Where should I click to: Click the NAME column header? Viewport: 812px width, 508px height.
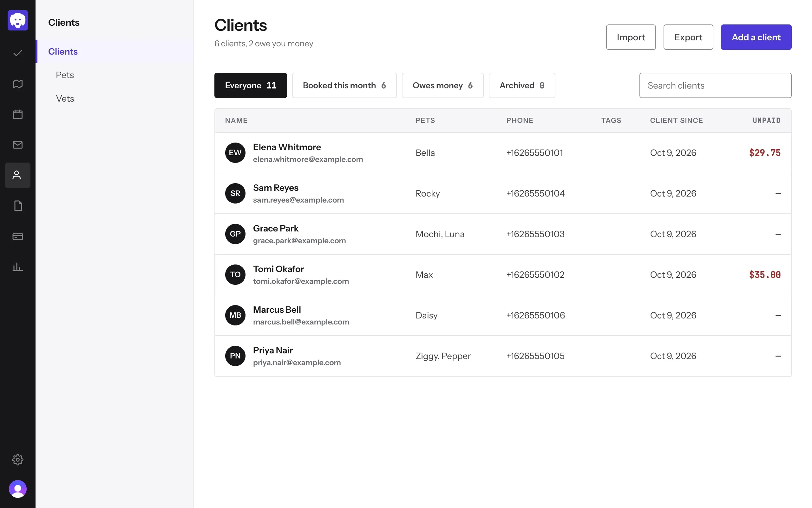(x=236, y=121)
